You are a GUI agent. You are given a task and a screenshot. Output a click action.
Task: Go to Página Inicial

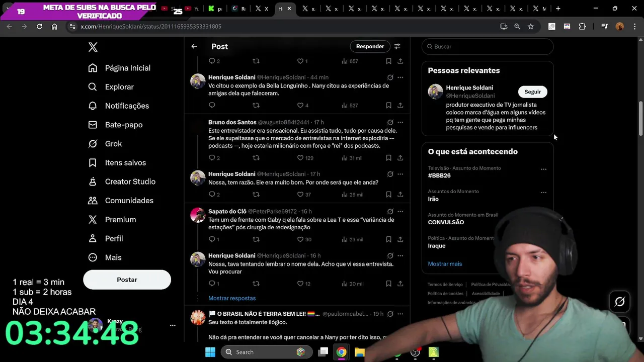[119, 68]
